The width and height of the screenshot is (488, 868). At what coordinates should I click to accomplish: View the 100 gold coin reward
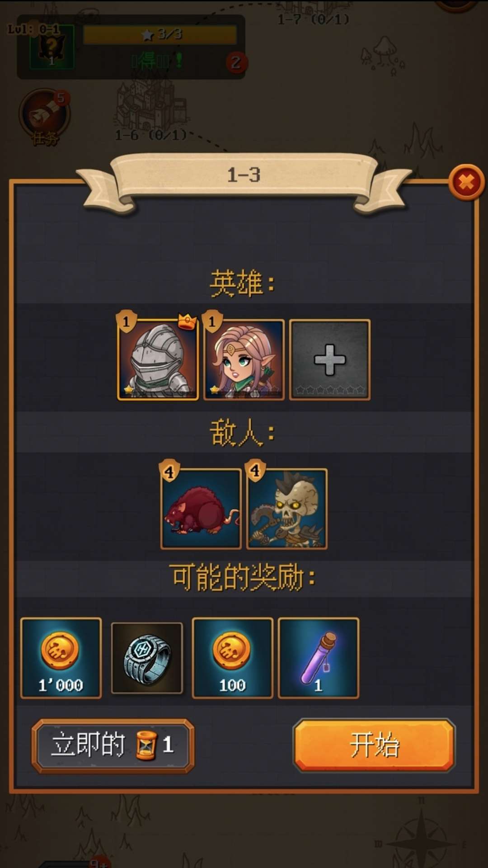pyautogui.click(x=233, y=658)
